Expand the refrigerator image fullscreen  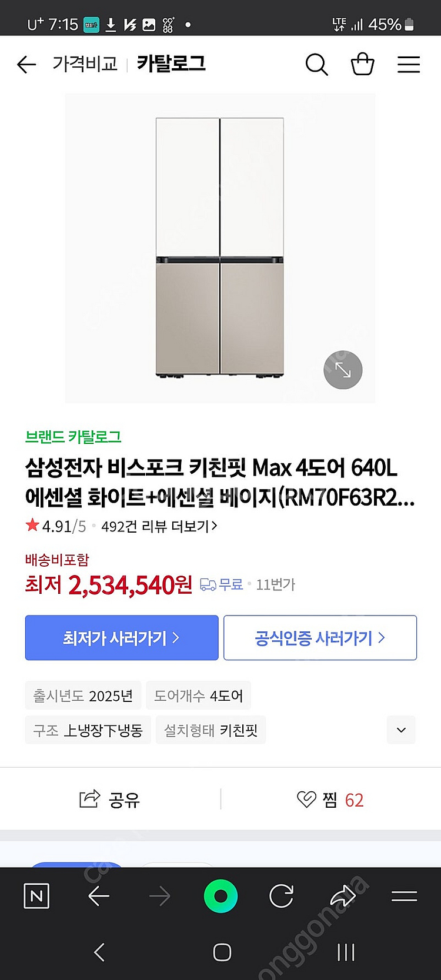343,370
